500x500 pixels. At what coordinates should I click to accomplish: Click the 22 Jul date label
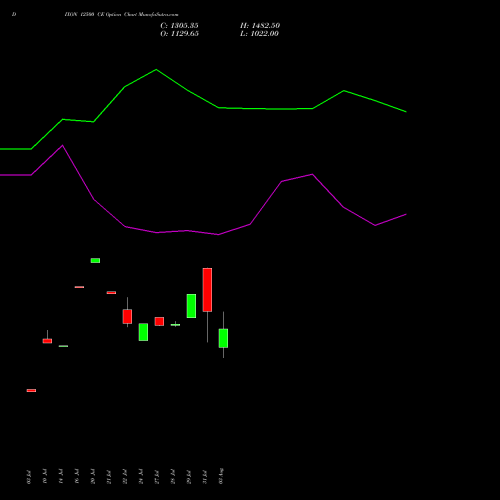pyautogui.click(x=125, y=477)
